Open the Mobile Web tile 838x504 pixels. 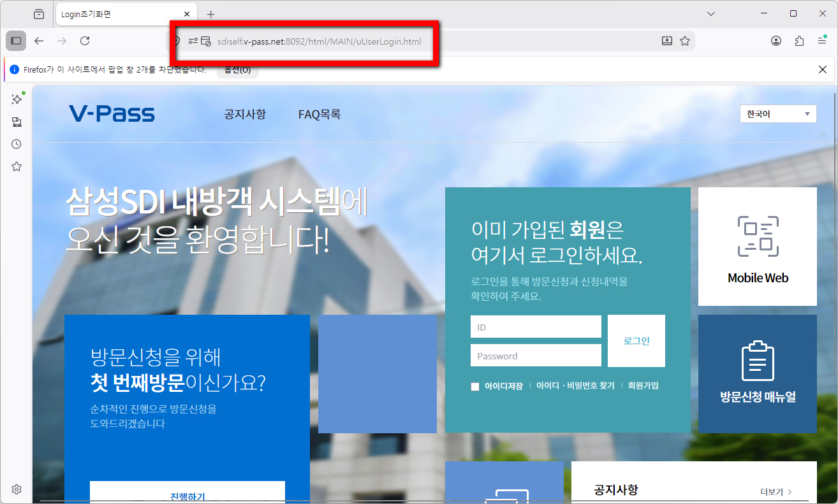coord(758,247)
